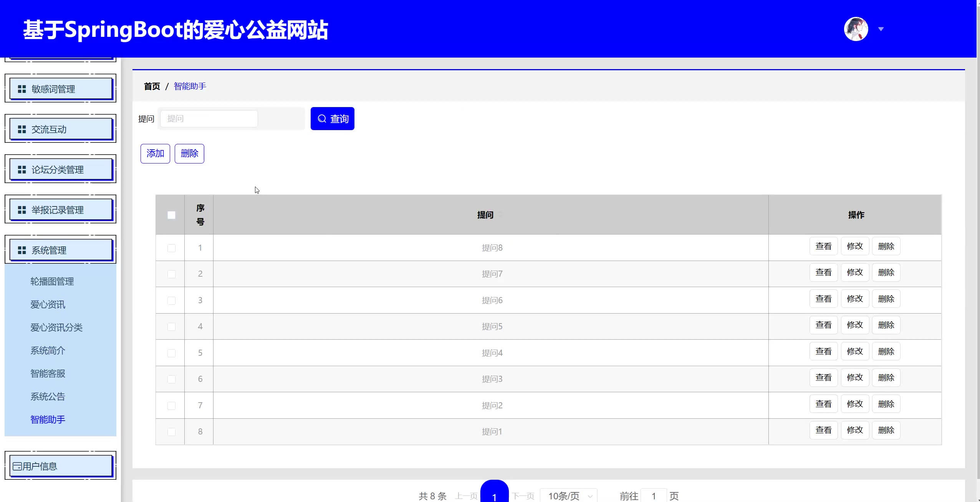Click the user avatar in the header

pyautogui.click(x=856, y=29)
